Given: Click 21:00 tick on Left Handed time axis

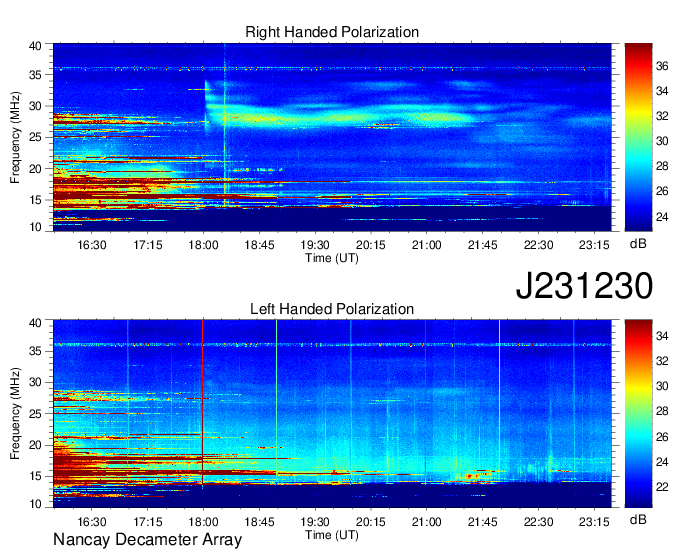Looking at the screenshot, I should click(x=427, y=522).
